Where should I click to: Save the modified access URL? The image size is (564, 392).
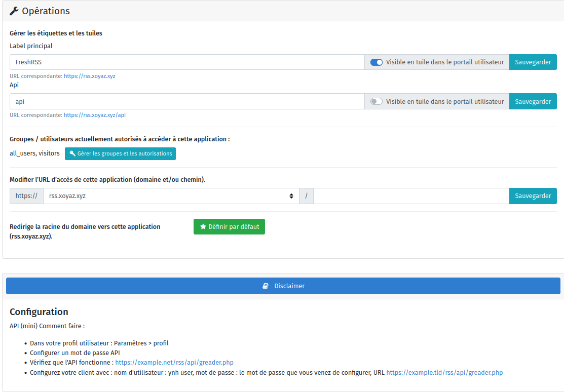[x=533, y=196]
